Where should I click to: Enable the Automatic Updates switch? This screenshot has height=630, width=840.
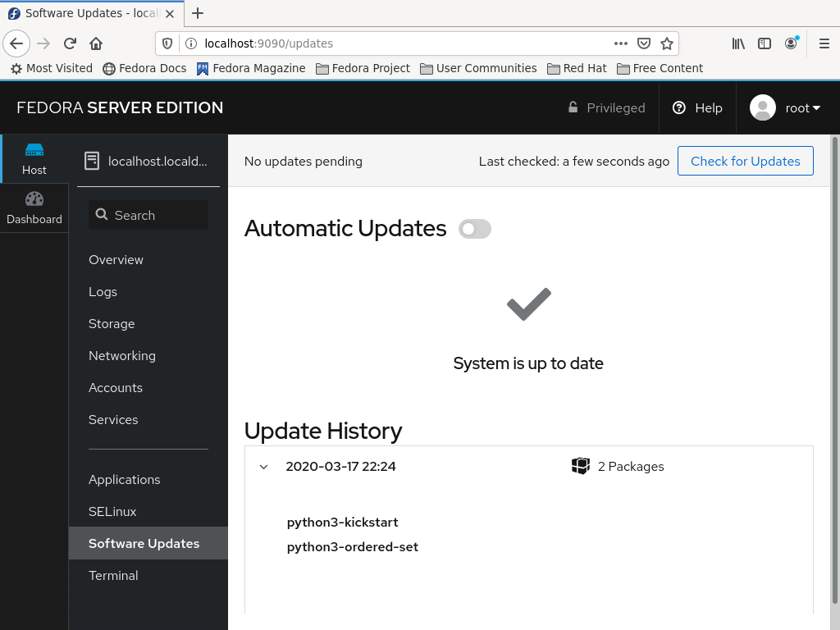point(475,229)
